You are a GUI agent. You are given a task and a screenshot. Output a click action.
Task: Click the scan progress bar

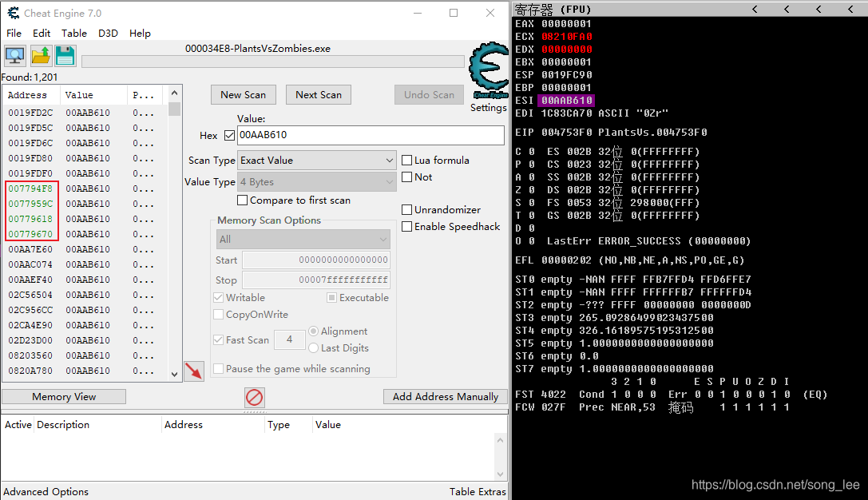pos(273,61)
